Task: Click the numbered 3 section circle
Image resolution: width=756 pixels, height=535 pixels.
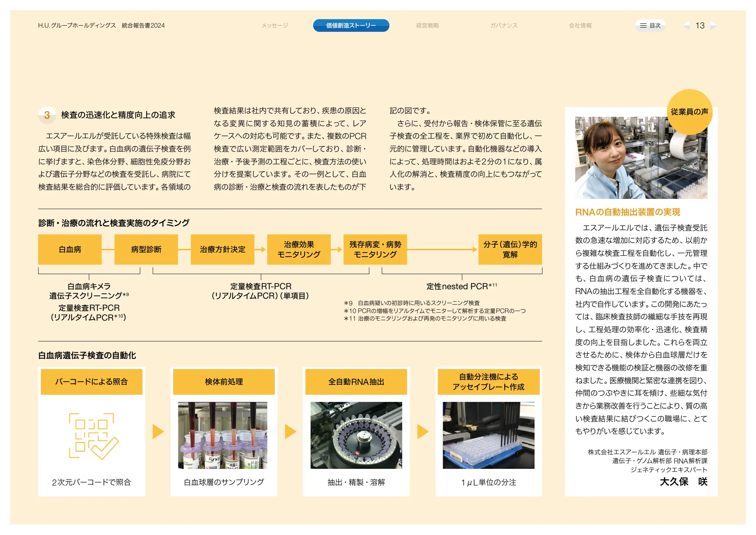Action: (x=47, y=115)
